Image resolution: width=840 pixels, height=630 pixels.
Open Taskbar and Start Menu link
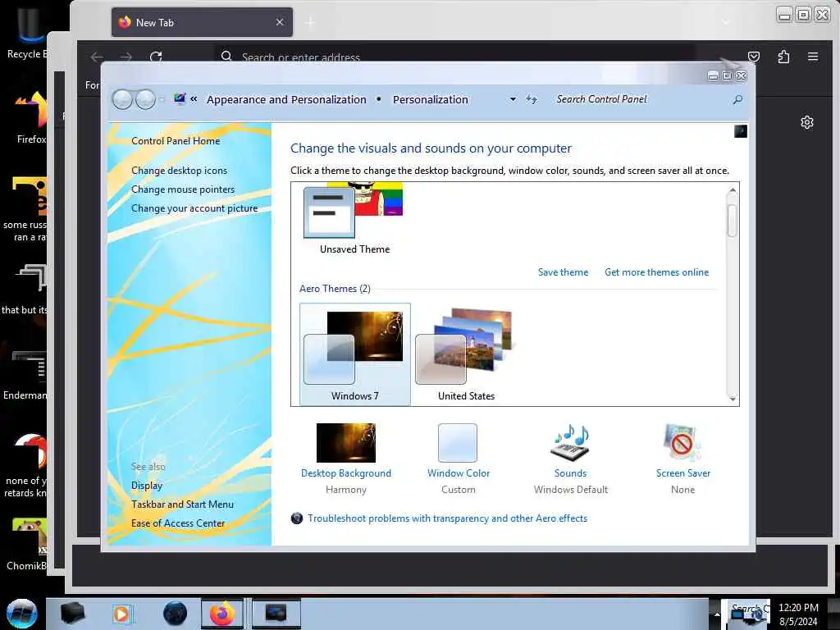click(182, 504)
